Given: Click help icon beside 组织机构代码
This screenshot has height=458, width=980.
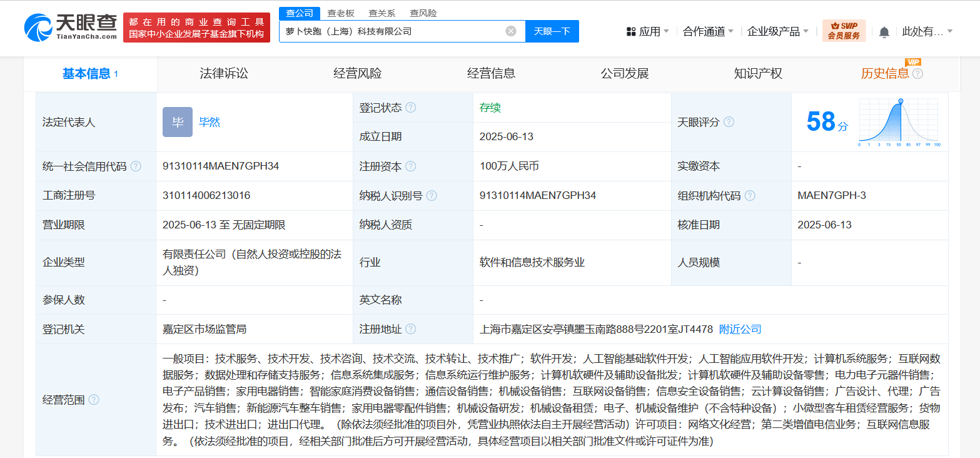Looking at the screenshot, I should click(750, 196).
